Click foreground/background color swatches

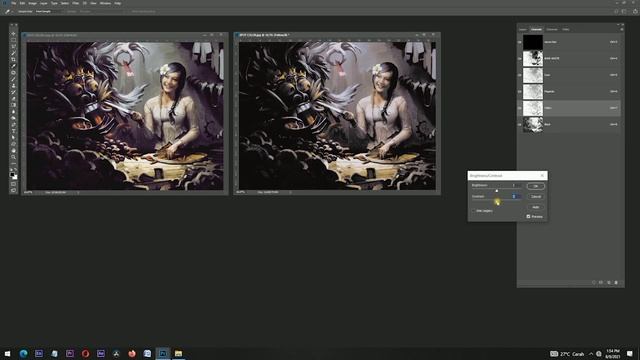click(13, 176)
